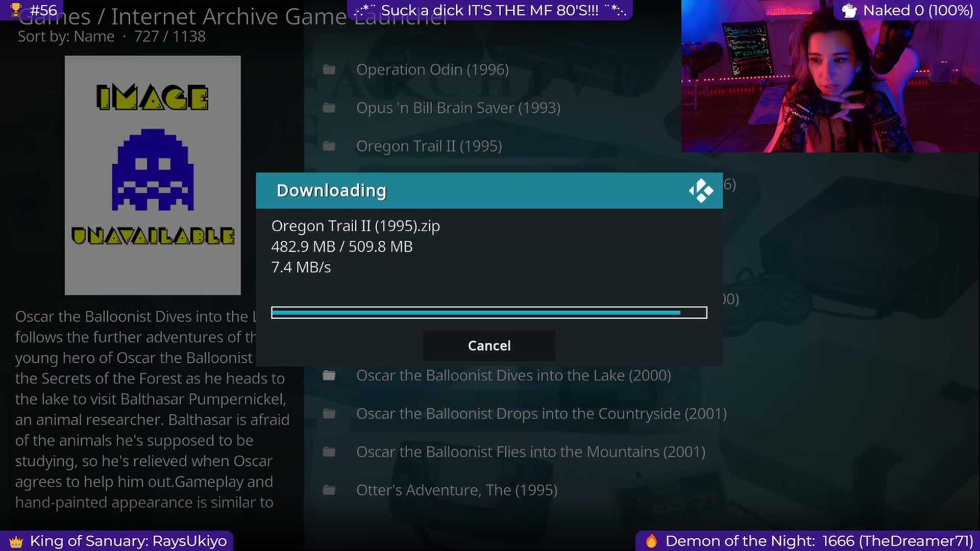Select folder icon for Oscar Dives into the Lake
This screenshot has width=980, height=551.
coord(329,375)
